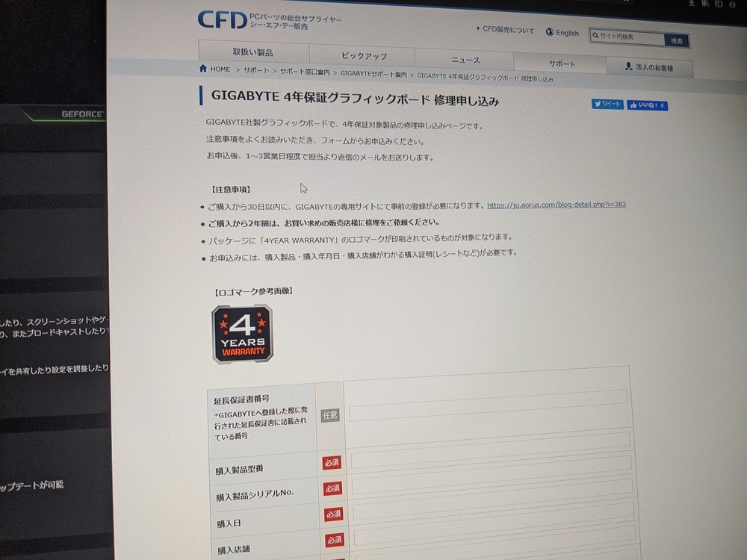Click the 必須 badge beside 購入製品型番
The image size is (747, 560).
coord(332,462)
